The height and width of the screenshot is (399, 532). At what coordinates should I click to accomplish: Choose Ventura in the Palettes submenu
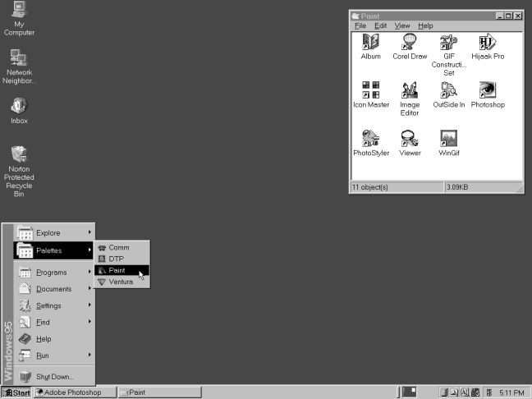tap(122, 282)
